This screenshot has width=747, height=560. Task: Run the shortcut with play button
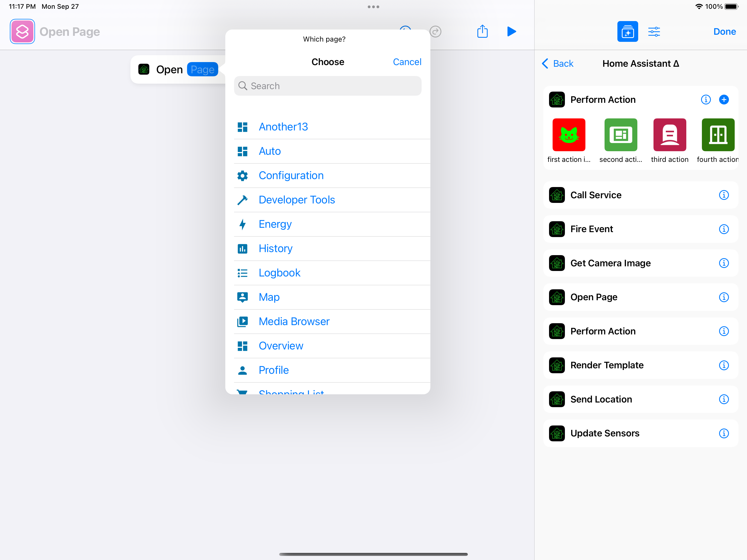coord(511,31)
